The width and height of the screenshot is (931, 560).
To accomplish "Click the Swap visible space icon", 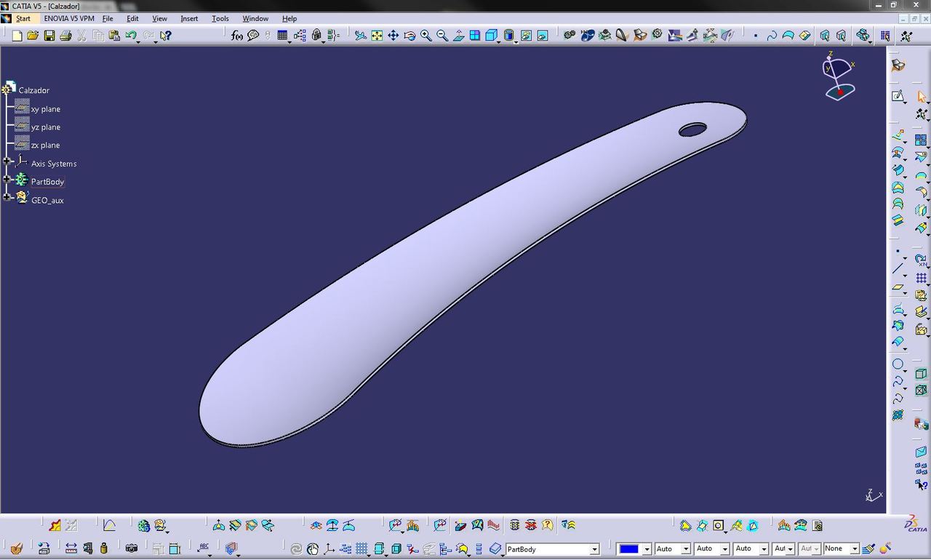I will coord(543,35).
